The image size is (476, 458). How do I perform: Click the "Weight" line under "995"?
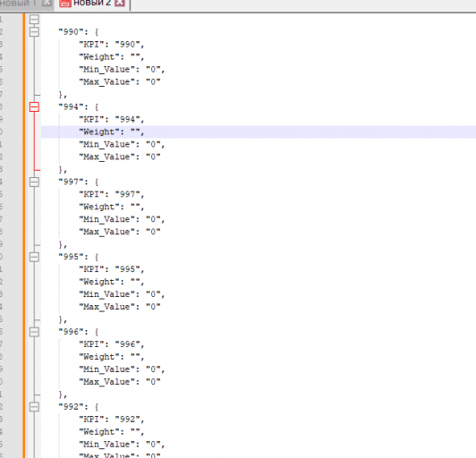click(x=112, y=282)
